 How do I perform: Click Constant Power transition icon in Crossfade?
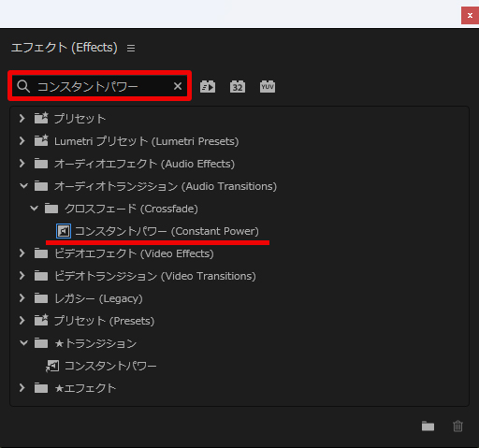[64, 231]
